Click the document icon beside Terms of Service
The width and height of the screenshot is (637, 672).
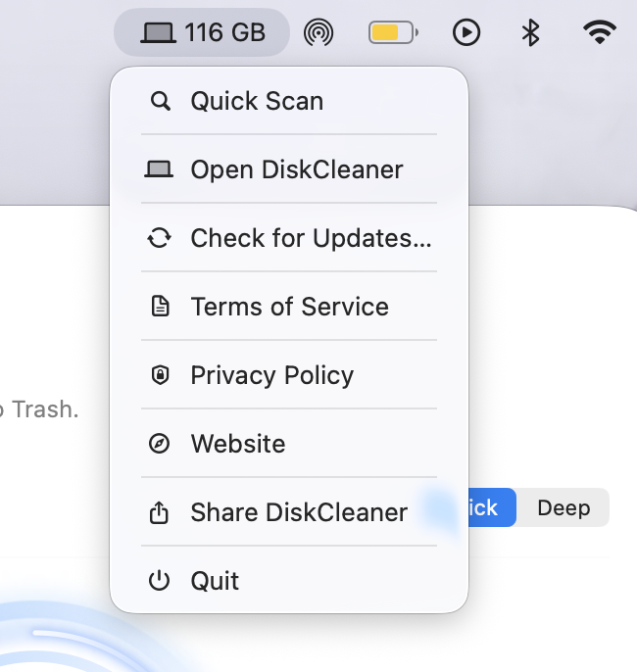pos(161,306)
